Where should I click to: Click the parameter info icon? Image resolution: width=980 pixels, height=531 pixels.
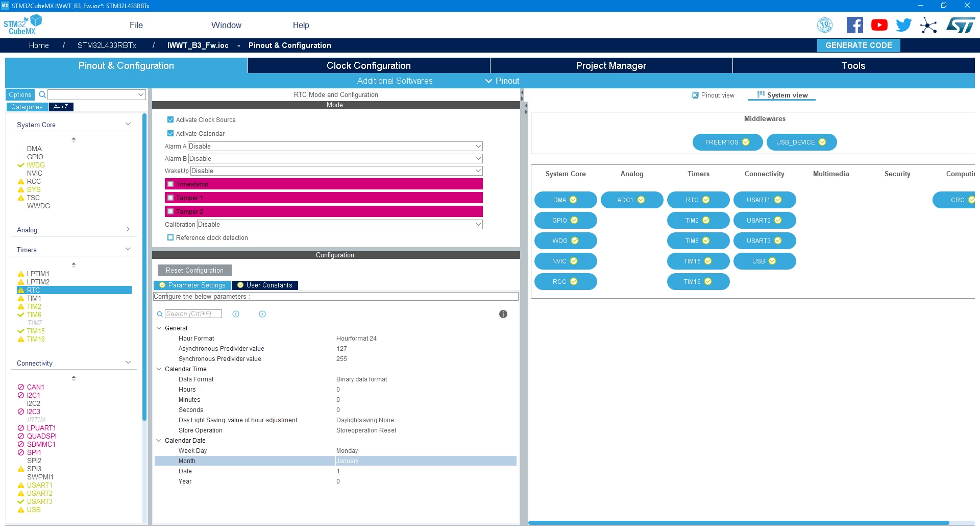(503, 314)
